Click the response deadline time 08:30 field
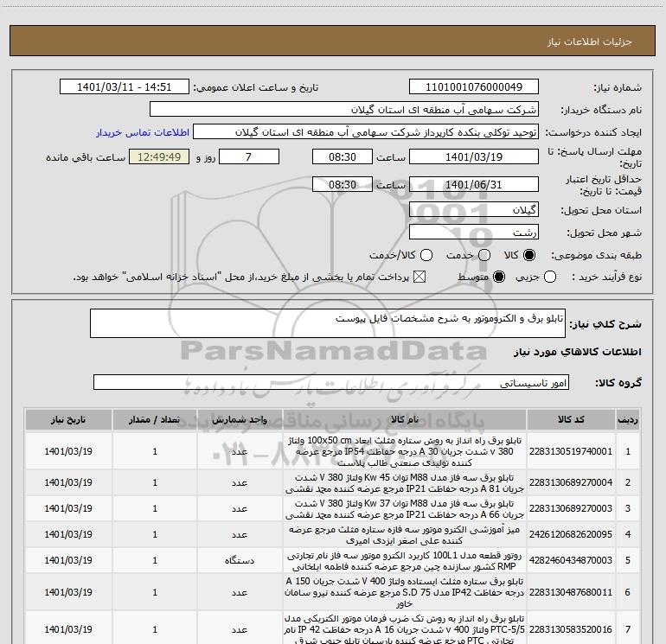 [x=343, y=157]
